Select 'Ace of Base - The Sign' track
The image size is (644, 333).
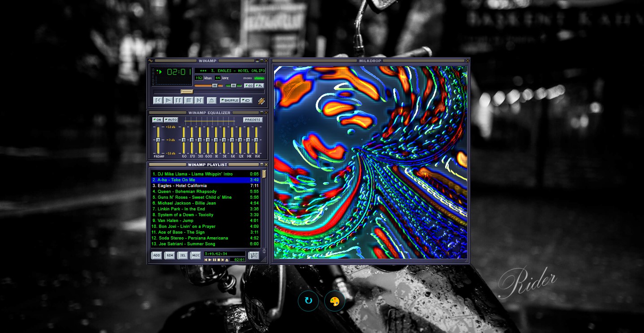click(x=206, y=232)
